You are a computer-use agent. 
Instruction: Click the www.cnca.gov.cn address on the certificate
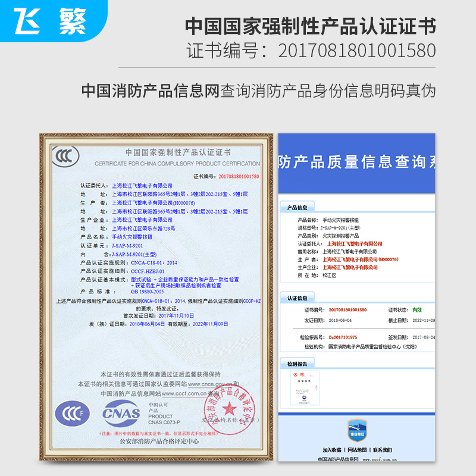(210, 384)
